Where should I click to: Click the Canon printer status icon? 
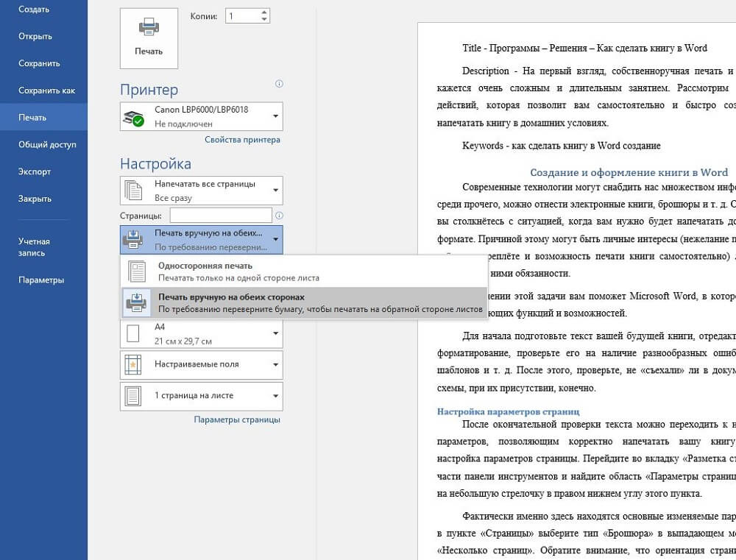tap(133, 117)
